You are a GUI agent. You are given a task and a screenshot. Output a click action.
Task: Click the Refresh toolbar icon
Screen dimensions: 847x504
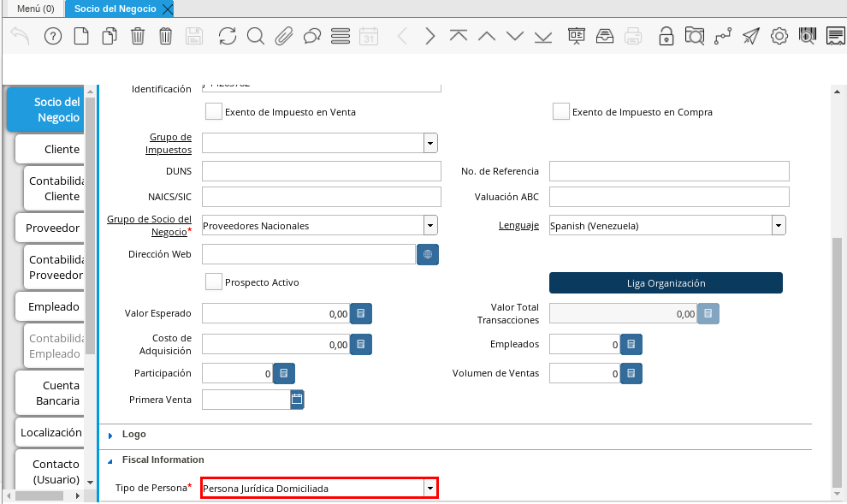[x=227, y=36]
